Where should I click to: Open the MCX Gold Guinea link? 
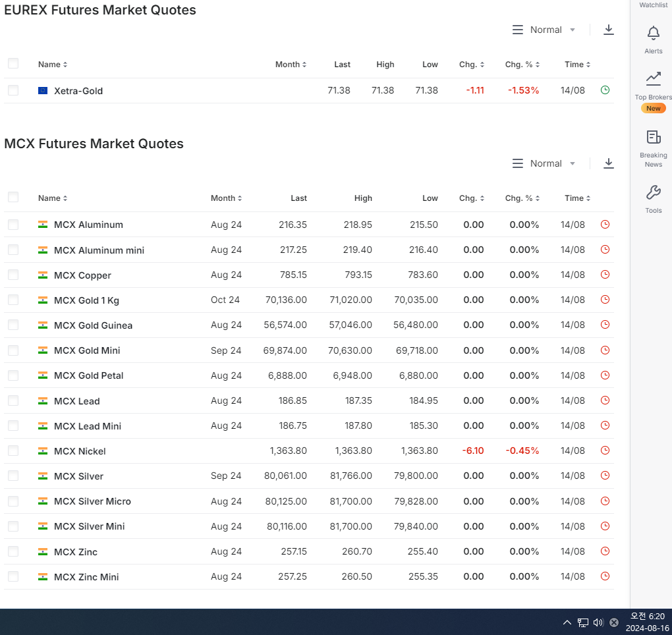pyautogui.click(x=93, y=325)
